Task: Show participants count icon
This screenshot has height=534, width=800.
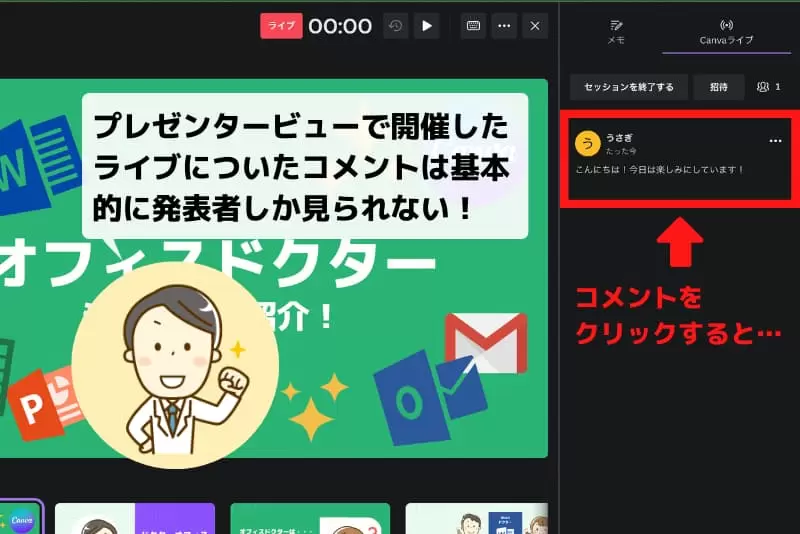Action: tap(768, 87)
